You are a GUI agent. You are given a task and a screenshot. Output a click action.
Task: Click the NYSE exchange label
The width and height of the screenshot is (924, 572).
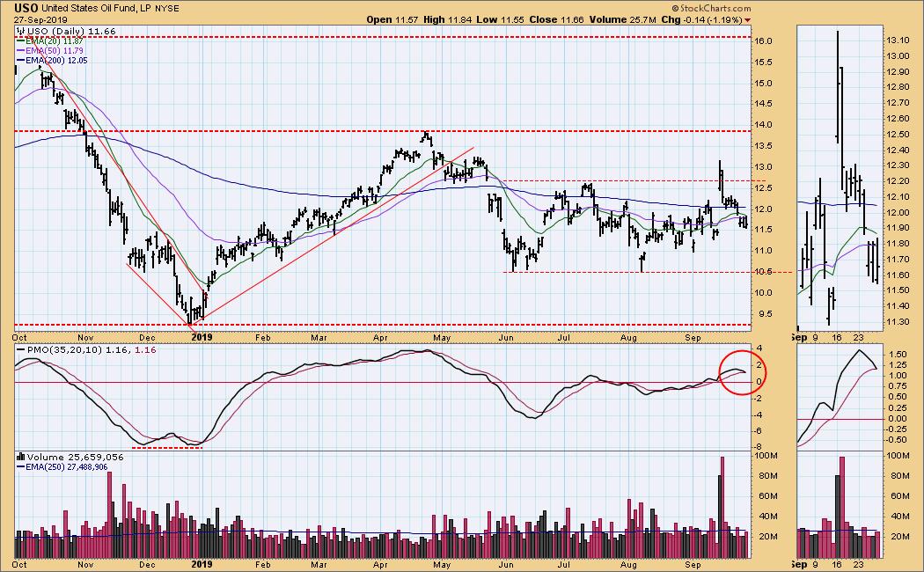[x=167, y=8]
